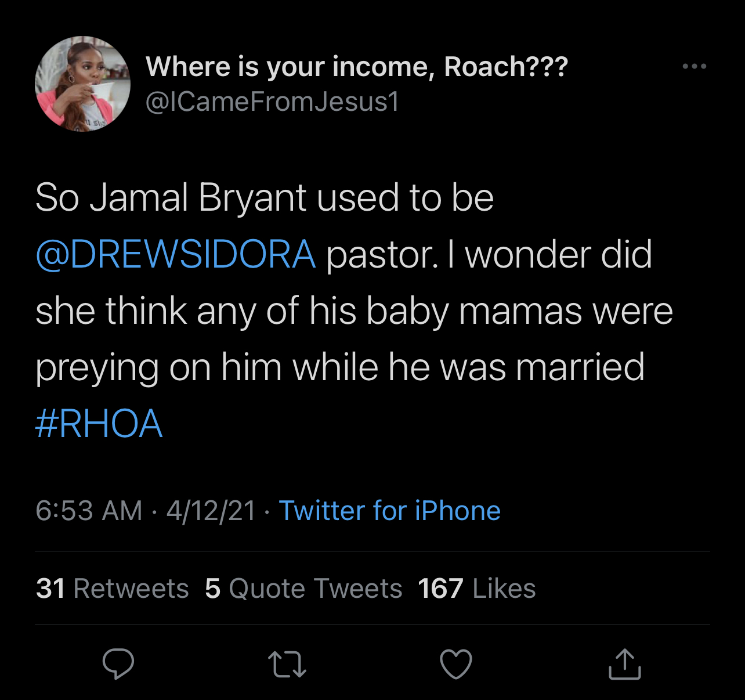This screenshot has height=700, width=745.
Task: Open the author's profile picture
Action: click(83, 84)
